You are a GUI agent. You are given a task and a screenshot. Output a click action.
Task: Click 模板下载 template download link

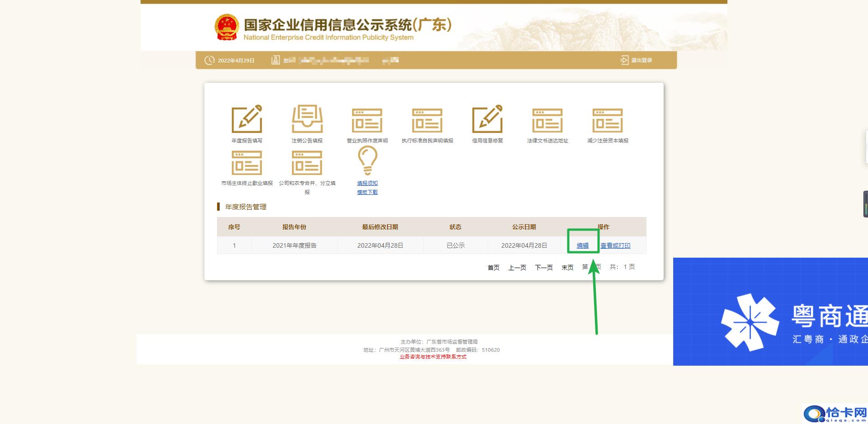367,192
